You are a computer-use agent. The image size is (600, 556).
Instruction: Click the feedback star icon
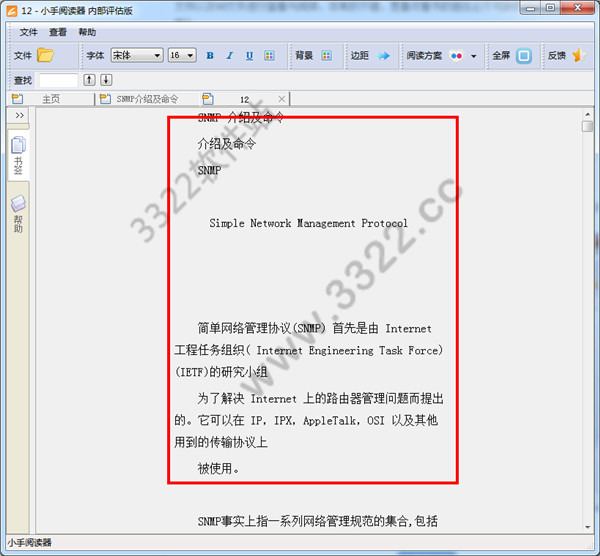pyautogui.click(x=579, y=55)
